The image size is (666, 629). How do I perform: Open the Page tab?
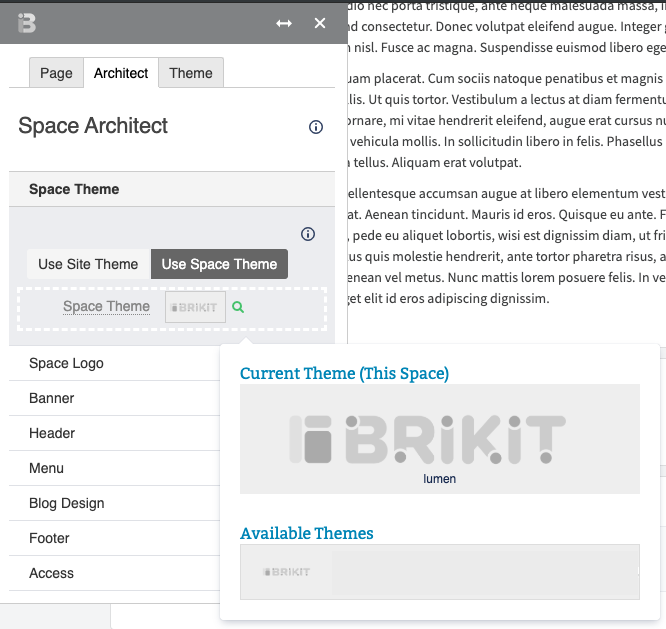tap(56, 73)
